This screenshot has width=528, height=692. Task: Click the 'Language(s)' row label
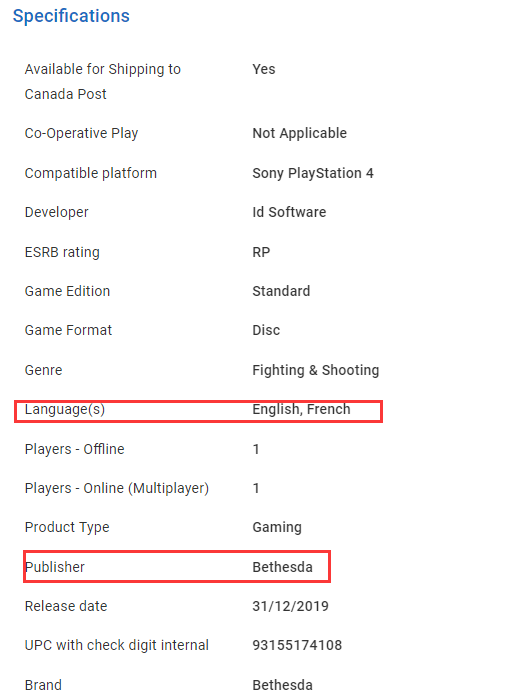pos(65,409)
